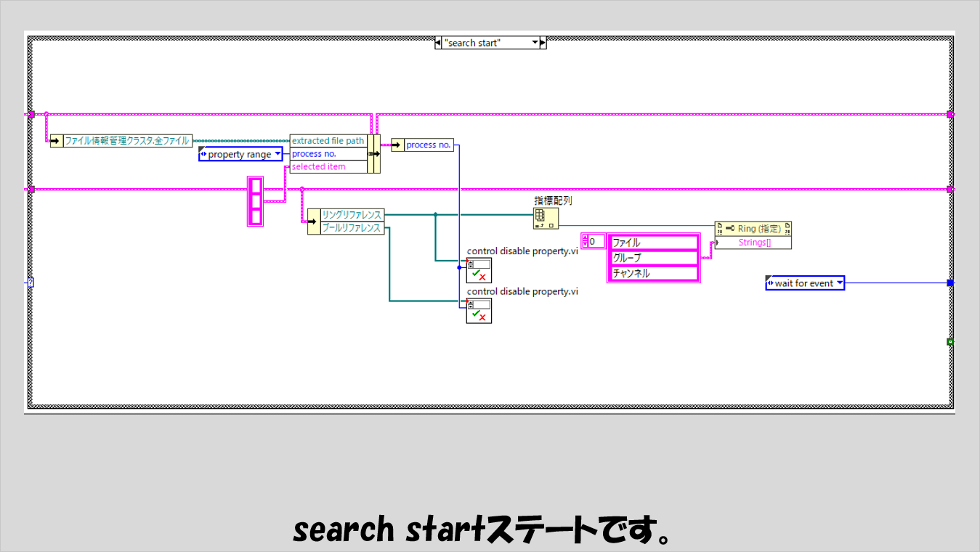The width and height of the screenshot is (980, 552).
Task: Go to previous case with left arrow
Action: click(x=439, y=43)
